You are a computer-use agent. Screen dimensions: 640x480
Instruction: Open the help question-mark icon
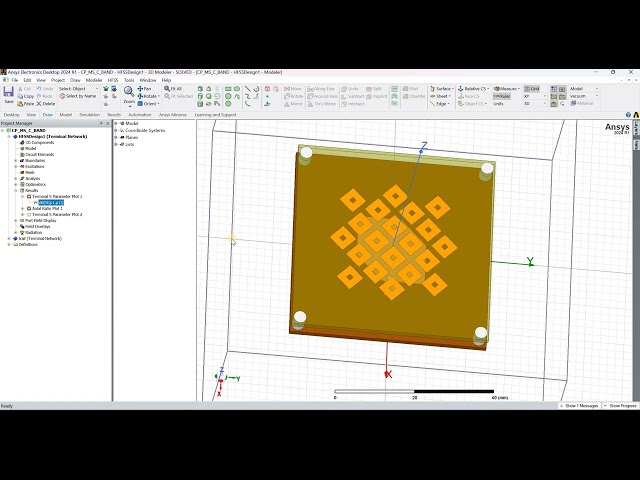628,115
